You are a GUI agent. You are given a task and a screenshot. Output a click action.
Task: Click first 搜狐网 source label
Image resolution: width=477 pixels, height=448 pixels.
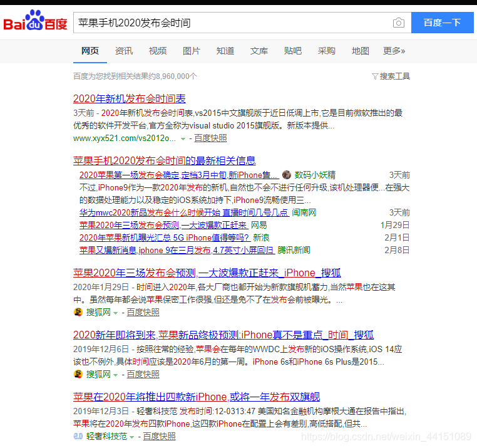coord(98,312)
